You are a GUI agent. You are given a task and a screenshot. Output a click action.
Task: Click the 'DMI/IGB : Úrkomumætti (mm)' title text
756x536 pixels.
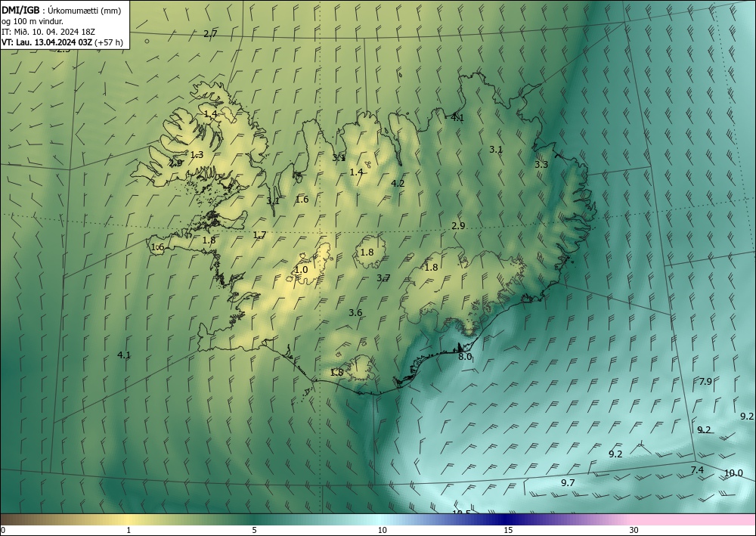(61, 10)
